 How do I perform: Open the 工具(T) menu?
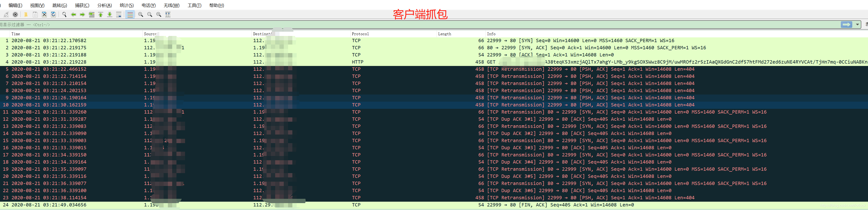tap(194, 5)
